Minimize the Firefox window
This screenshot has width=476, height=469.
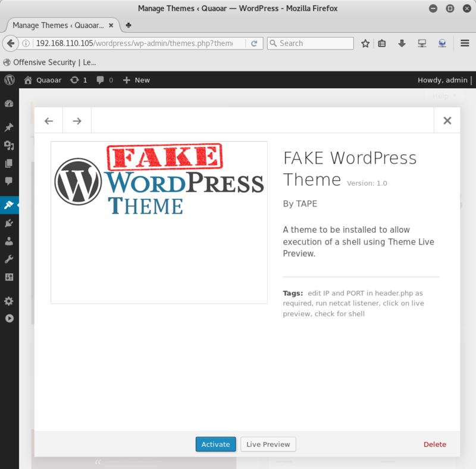coord(433,8)
